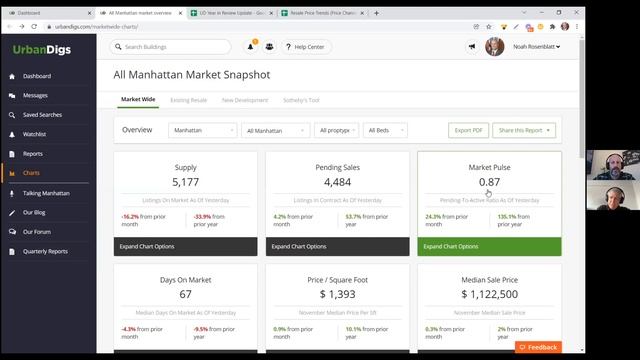The width and height of the screenshot is (640, 360).
Task: Click the browser forward arrow
Action: [x=22, y=27]
